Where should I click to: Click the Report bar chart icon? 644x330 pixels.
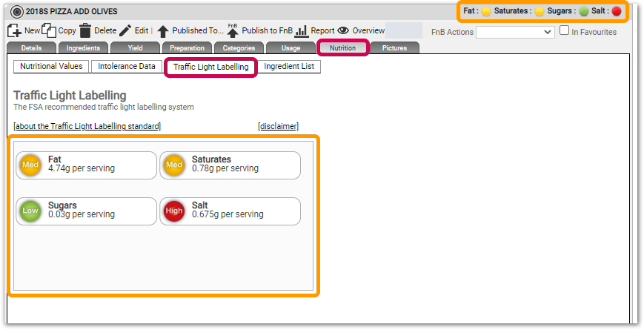[x=302, y=31]
